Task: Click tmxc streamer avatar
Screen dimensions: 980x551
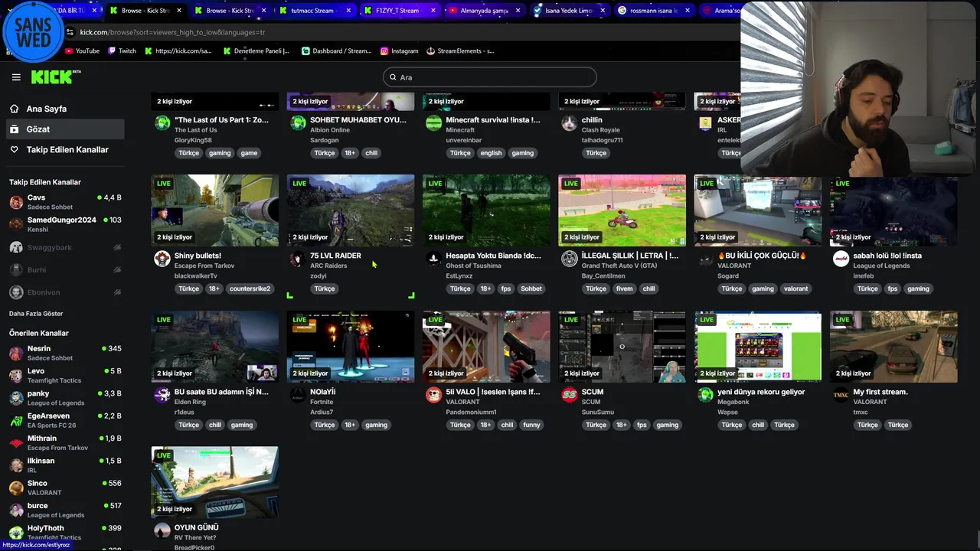Action: pos(841,395)
